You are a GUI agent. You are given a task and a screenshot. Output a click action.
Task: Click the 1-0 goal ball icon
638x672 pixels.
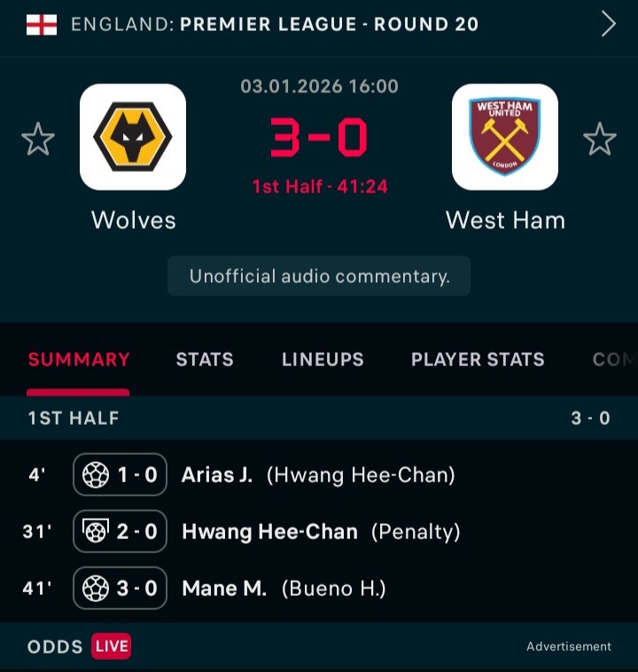point(96,475)
